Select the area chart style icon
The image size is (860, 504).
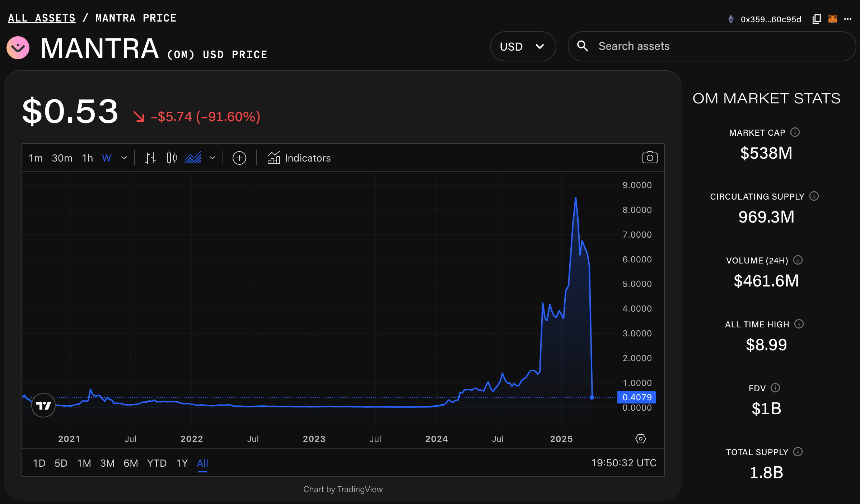tap(193, 158)
